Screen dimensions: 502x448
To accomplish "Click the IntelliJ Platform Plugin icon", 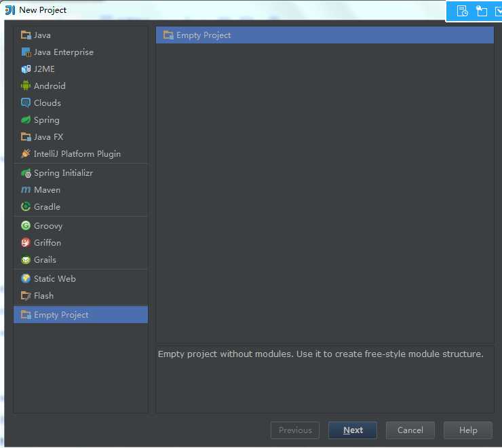I will (26, 154).
